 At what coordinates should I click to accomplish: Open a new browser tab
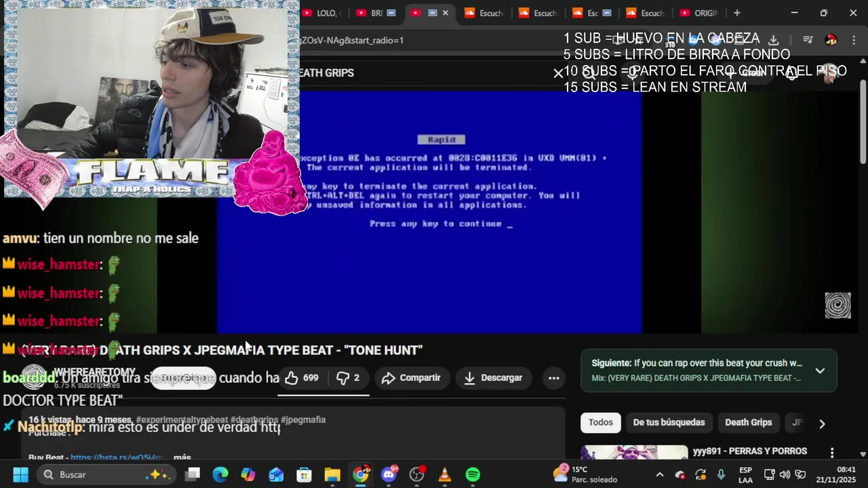tap(737, 13)
